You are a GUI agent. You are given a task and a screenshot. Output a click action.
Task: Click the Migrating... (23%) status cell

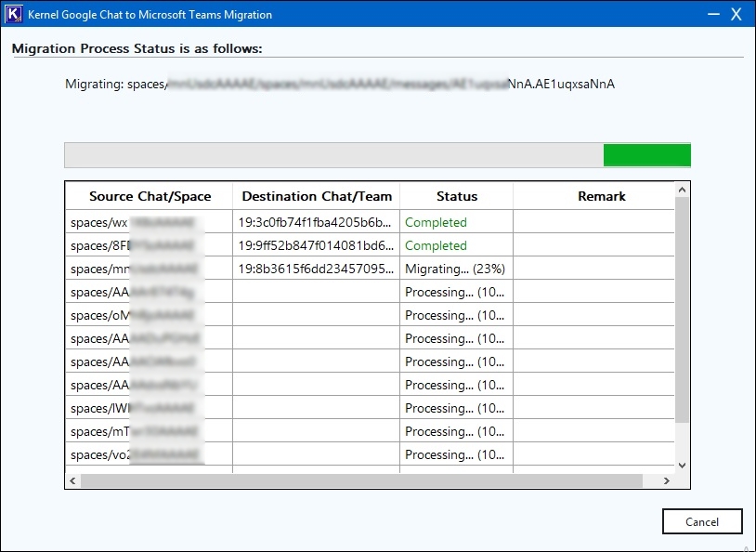point(457,269)
